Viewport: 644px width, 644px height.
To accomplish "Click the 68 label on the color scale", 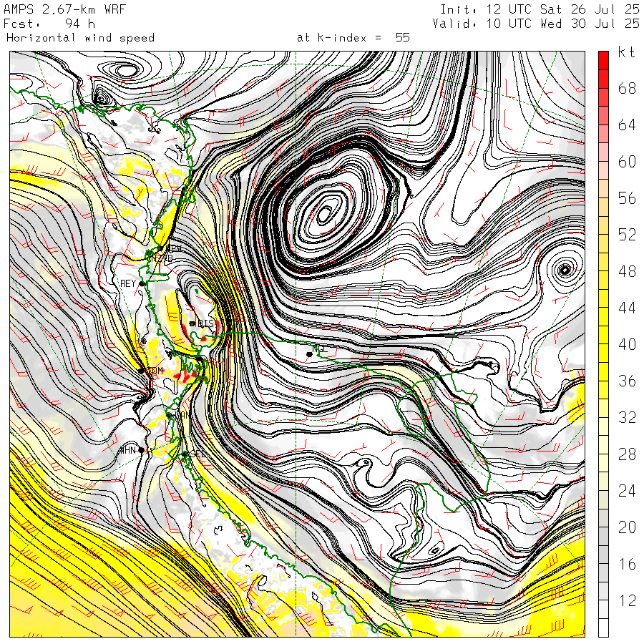I will pos(627,88).
